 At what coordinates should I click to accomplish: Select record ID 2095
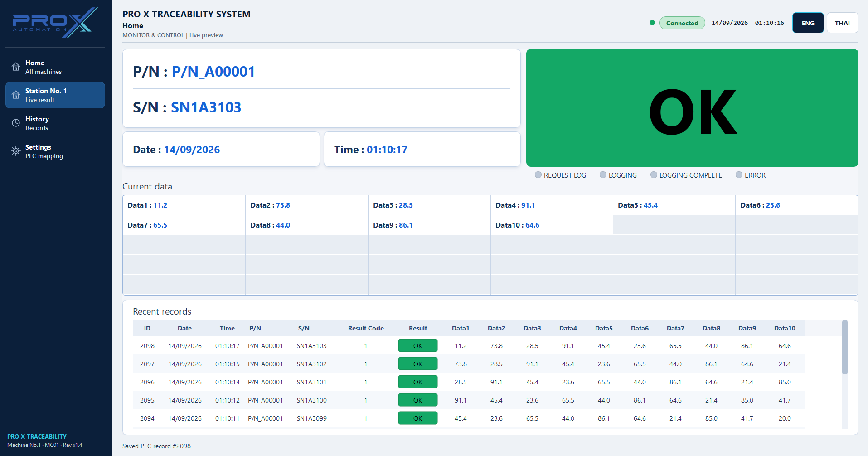click(x=147, y=400)
